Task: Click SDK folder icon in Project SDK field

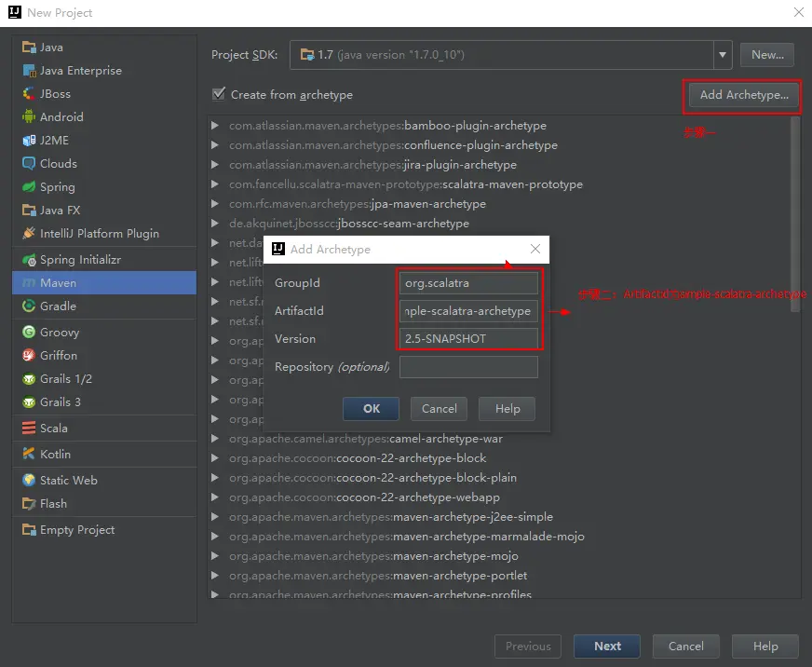Action: 307,54
